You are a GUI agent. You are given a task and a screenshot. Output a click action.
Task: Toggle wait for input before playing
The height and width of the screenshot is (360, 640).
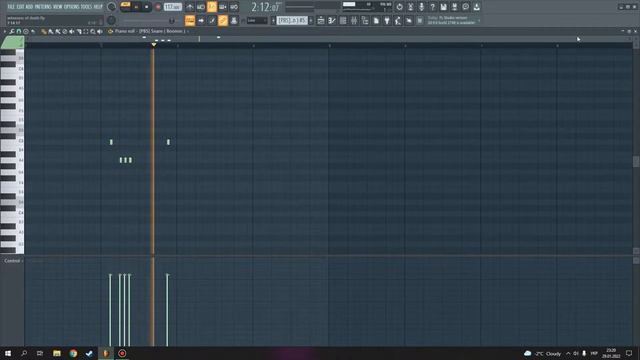[201, 7]
